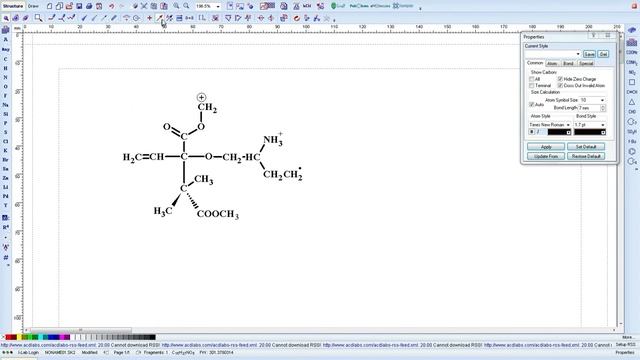Select Oxygen atom O on the left toolbar
640x360 pixels.
tap(5, 87)
